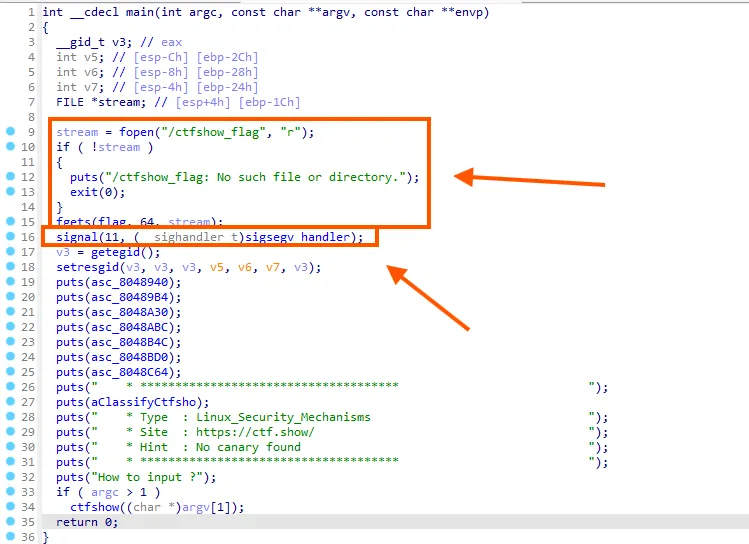Toggle breakpoint dot on line 35

(11, 521)
